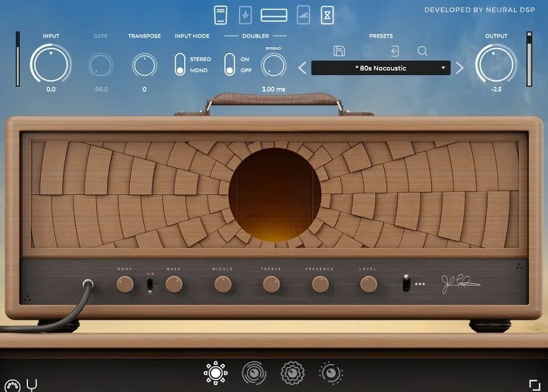Click the output level meter
Screen dimensions: 548x392
tap(529, 59)
